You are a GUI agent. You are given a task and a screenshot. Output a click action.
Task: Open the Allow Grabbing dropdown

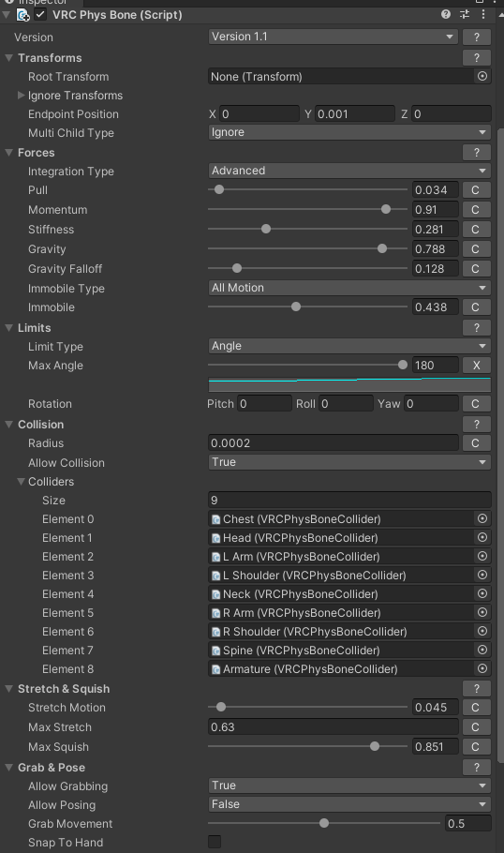click(x=349, y=785)
